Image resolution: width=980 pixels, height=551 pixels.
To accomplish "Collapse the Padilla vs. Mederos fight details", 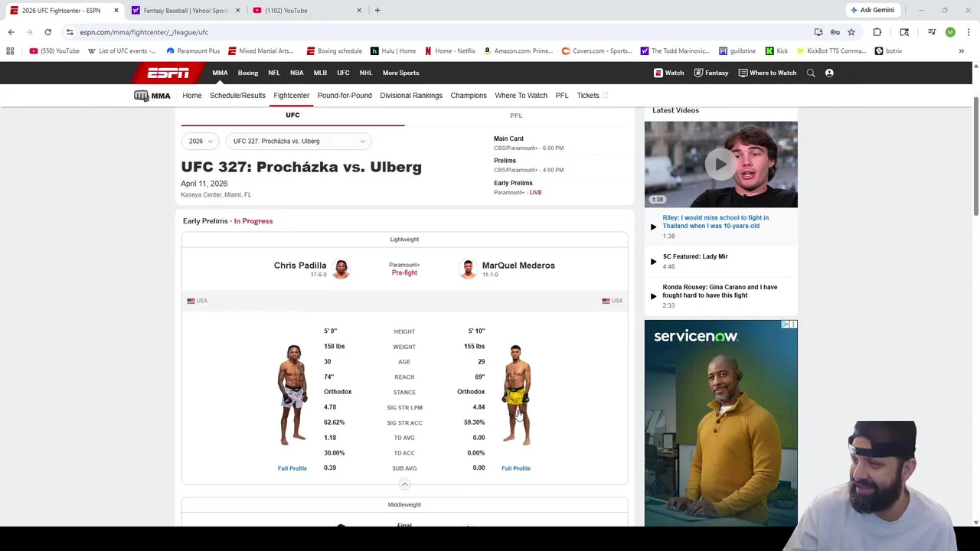I will tap(404, 484).
